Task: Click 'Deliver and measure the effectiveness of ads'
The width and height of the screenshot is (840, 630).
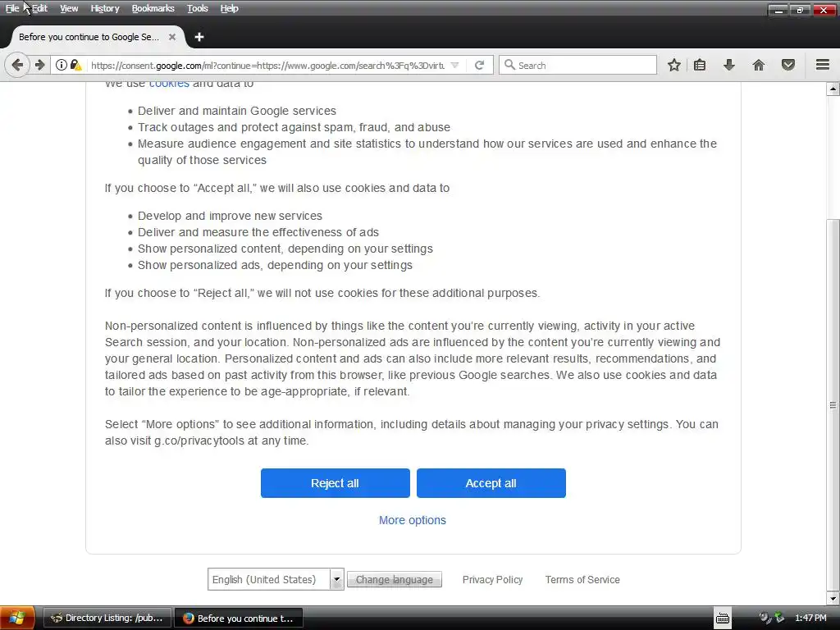Action: (x=258, y=232)
